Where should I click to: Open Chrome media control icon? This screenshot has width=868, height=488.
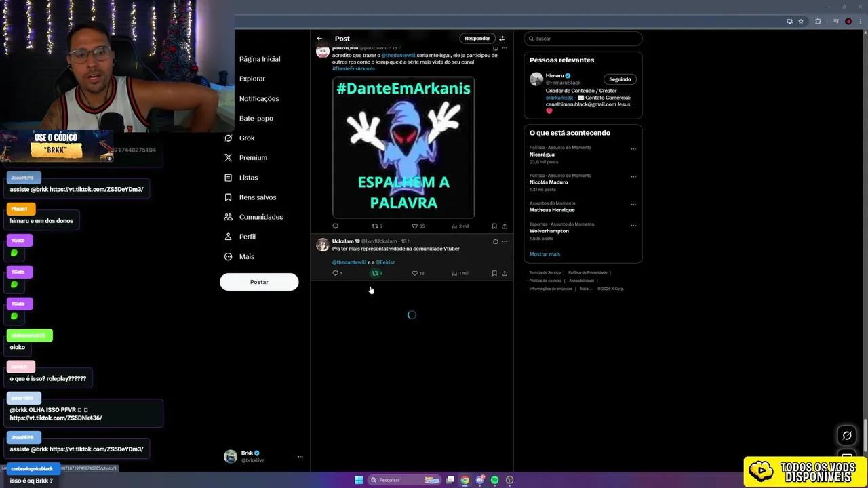(835, 22)
